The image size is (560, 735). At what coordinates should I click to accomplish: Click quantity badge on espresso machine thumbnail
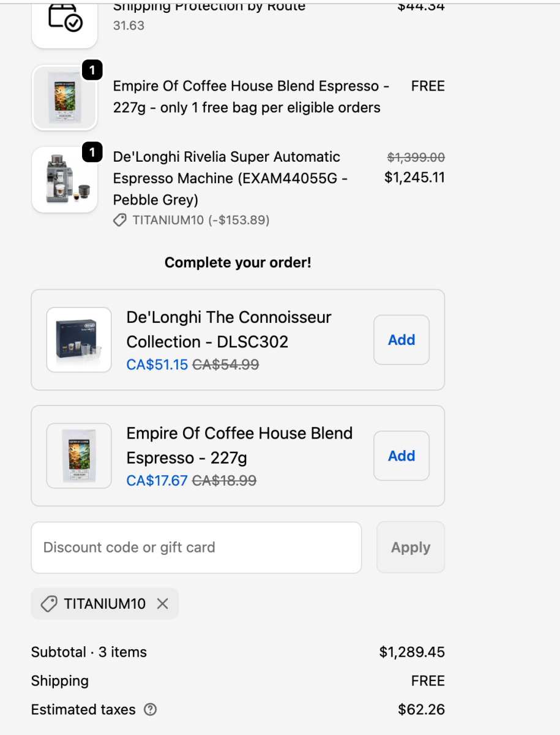[x=92, y=153]
